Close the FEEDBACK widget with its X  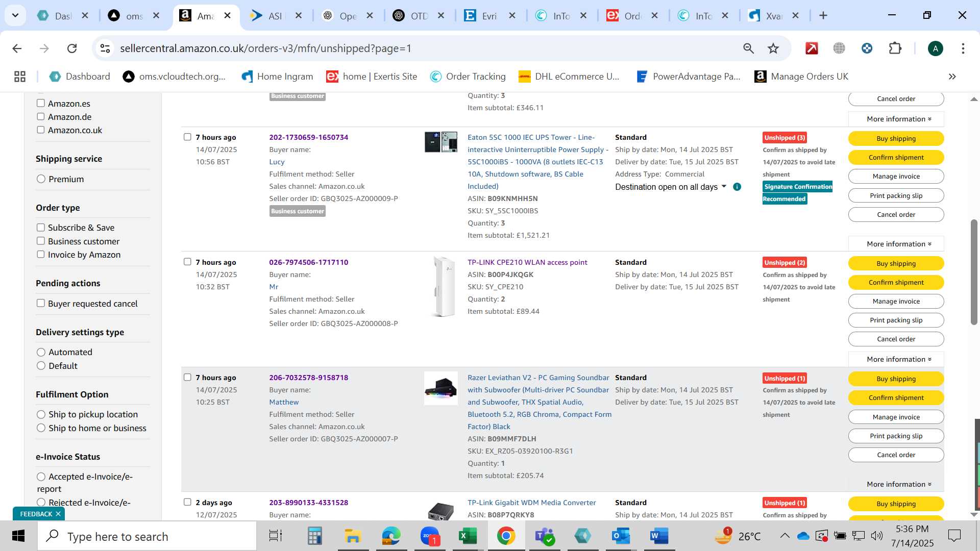tap(58, 514)
